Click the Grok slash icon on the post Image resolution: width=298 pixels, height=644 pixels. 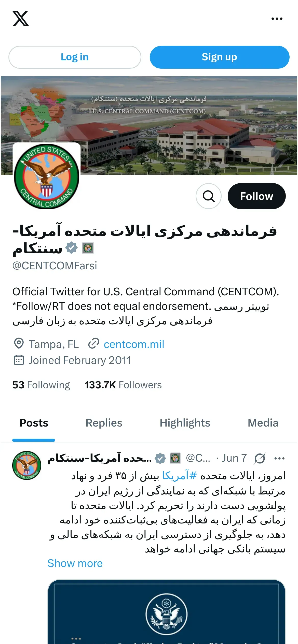[260, 458]
